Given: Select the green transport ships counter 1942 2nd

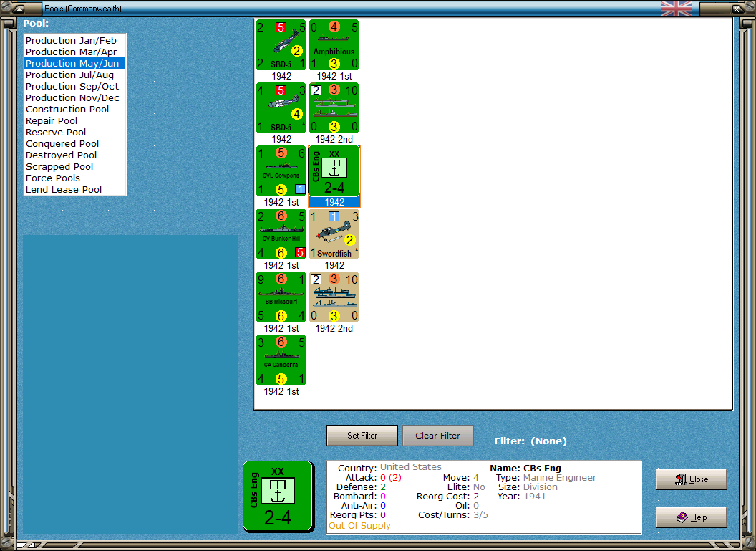Looking at the screenshot, I should point(334,108).
